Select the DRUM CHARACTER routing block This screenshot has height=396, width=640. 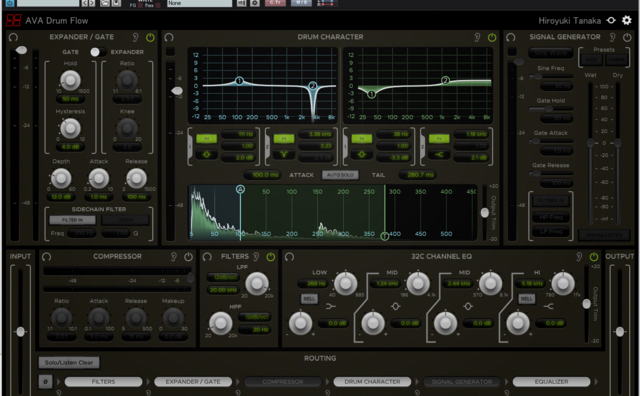[x=372, y=382]
